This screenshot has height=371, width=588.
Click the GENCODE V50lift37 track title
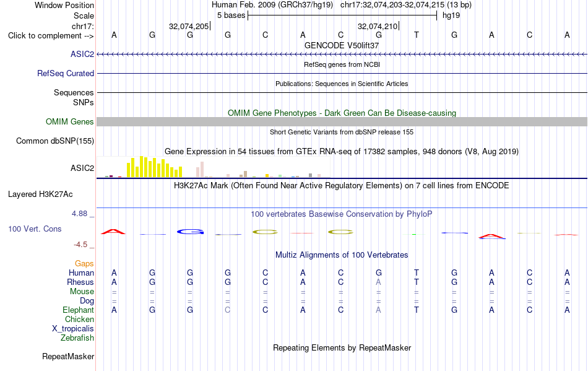tap(342, 45)
